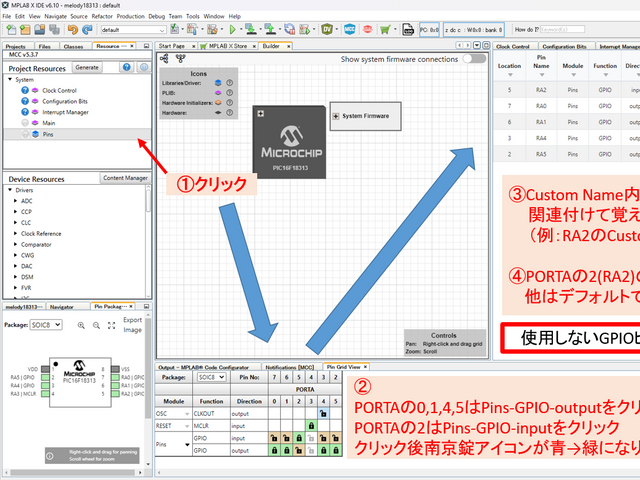Click the help icon beside Hardware Initializers
The width and height of the screenshot is (640, 480).
tap(230, 103)
